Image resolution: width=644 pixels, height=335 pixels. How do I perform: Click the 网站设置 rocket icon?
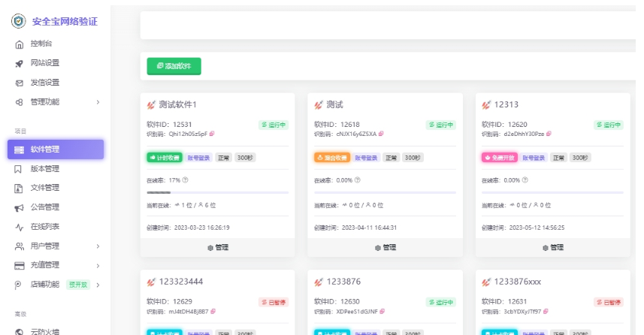[20, 63]
